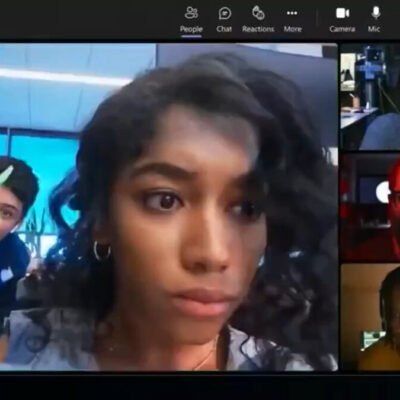The width and height of the screenshot is (400, 400).
Task: Open the Chat bubble icon
Action: click(225, 13)
